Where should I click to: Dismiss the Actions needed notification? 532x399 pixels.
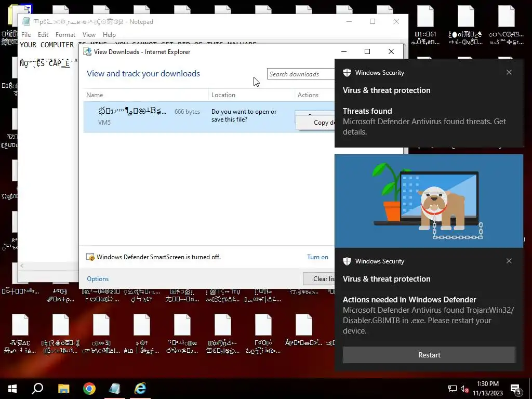click(509, 261)
